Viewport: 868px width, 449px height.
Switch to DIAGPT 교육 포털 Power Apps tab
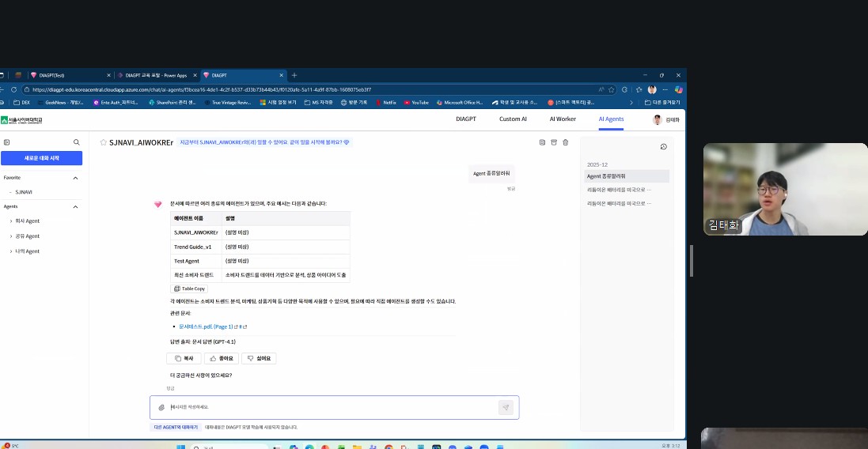(157, 75)
